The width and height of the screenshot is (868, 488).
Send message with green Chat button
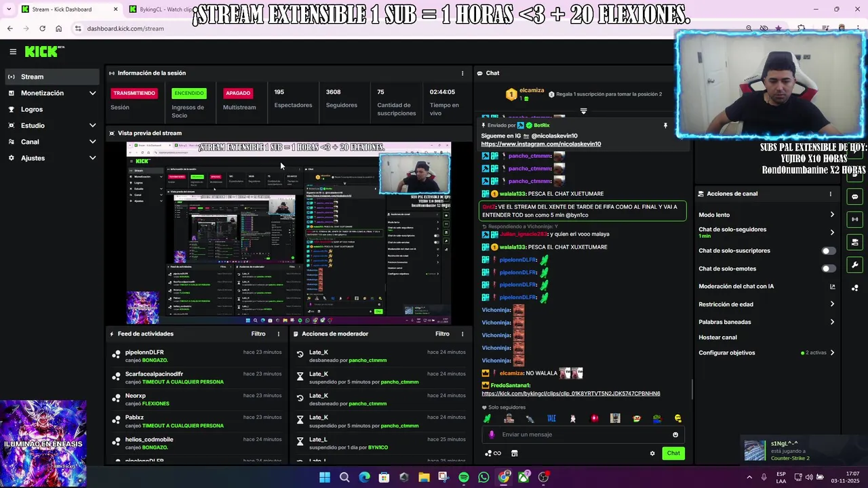click(673, 453)
